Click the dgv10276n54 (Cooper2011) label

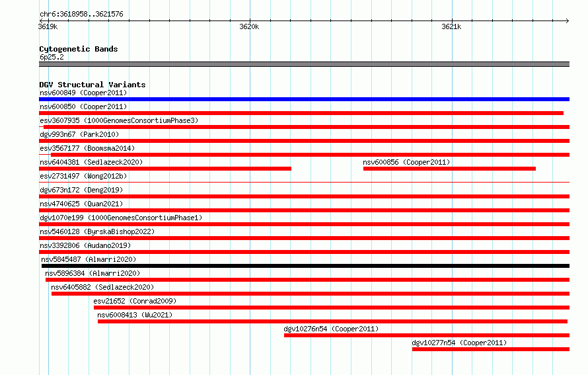331,329
